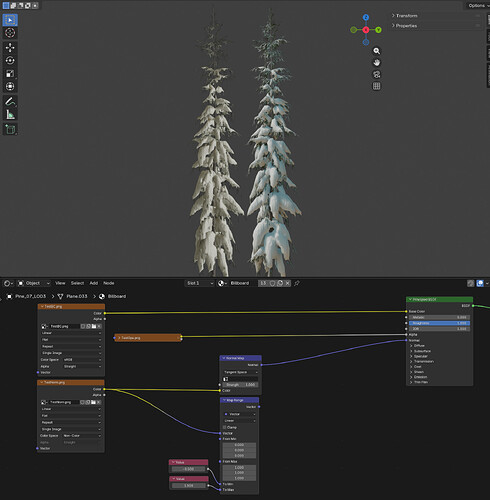Adjust the Roughness slider on Principled BSDF
Viewport: 490px width, 500px height.
[x=439, y=323]
